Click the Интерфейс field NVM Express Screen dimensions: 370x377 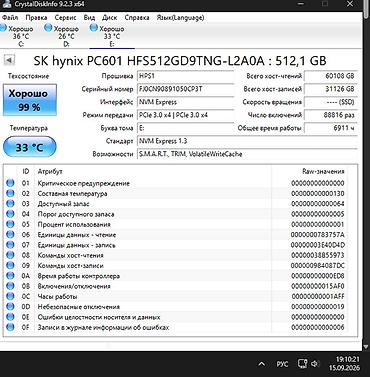pos(186,102)
